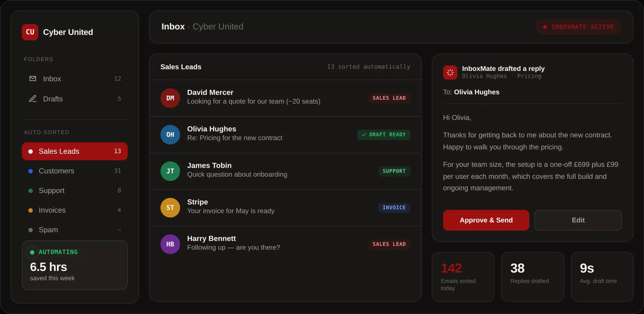Click the 6.5 hrs saved this week card

point(75,265)
